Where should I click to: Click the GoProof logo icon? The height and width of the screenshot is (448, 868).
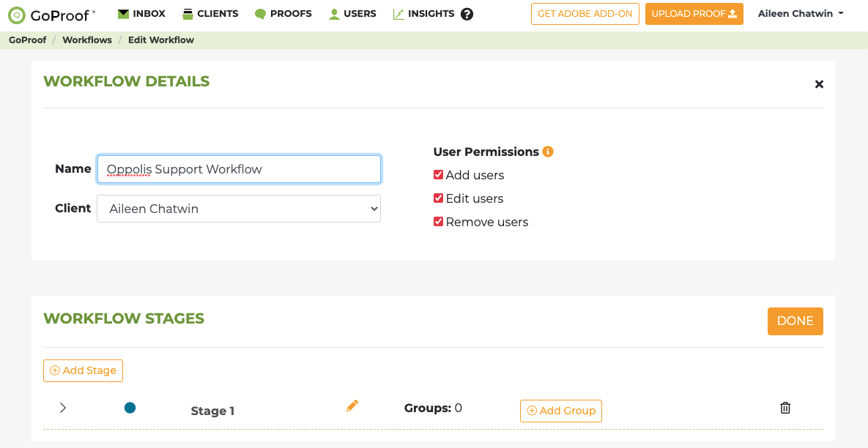17,15
